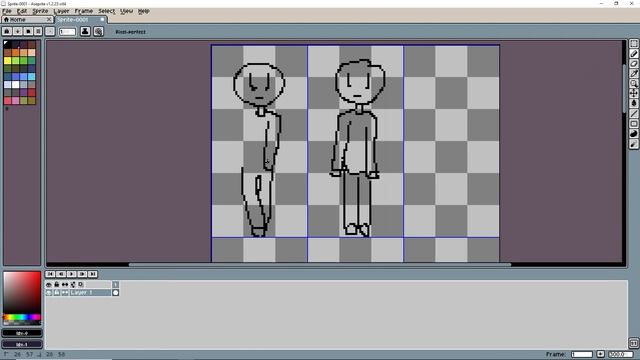Screen dimensions: 640x360
Task: Lock Layer 1 with its padlock
Action: (x=57, y=293)
